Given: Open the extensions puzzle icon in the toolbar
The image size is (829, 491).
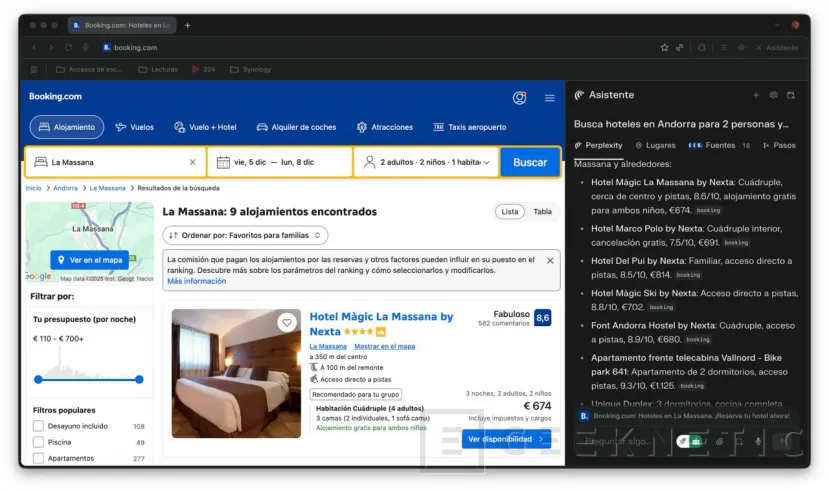Looking at the screenshot, I should click(702, 48).
